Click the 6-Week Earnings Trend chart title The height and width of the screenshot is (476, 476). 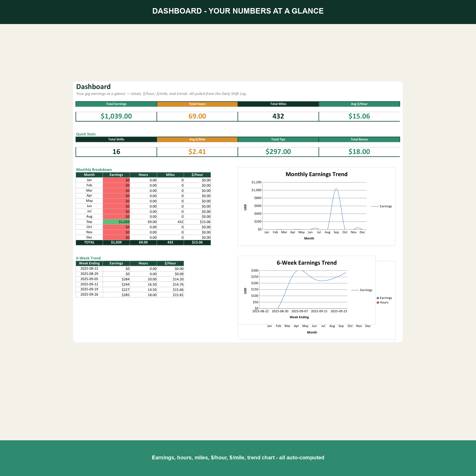[x=307, y=263]
